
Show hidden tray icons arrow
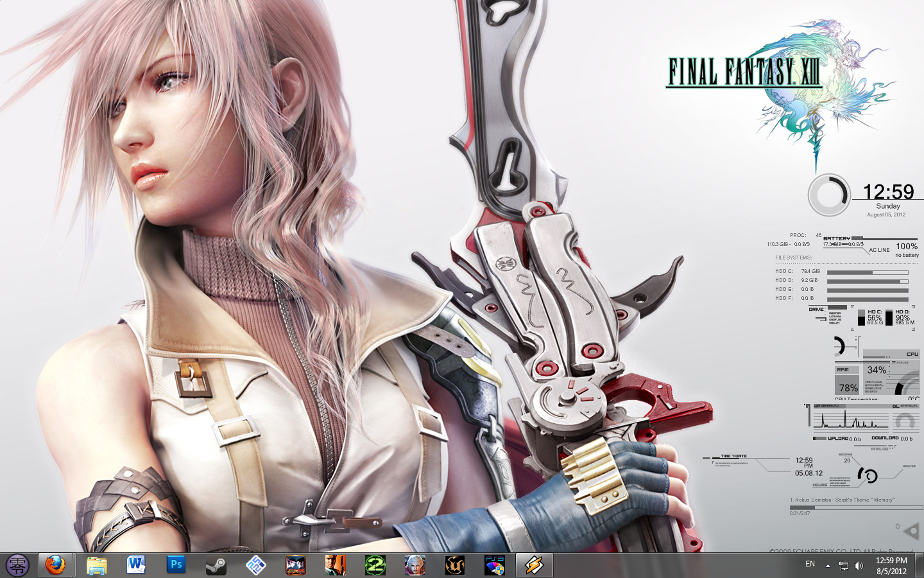(x=828, y=566)
